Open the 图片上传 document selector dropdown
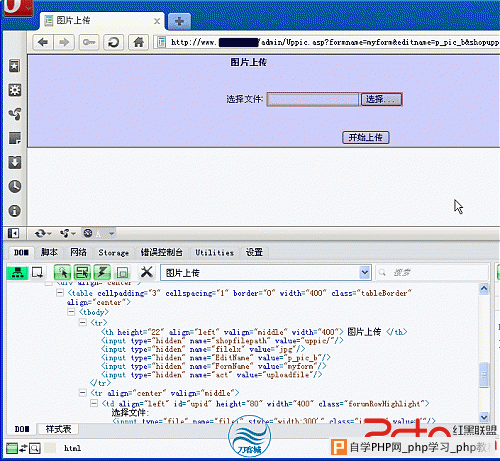 click(x=365, y=273)
